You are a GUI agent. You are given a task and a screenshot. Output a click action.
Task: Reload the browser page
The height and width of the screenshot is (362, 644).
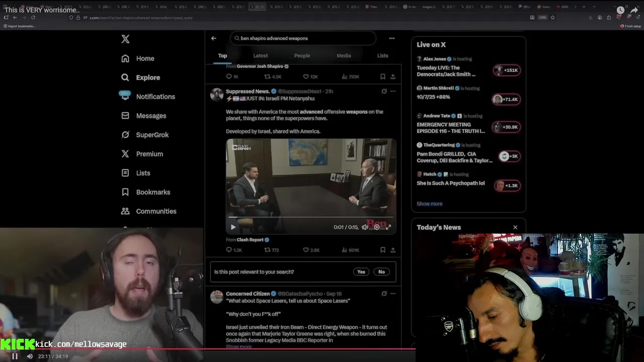(33, 18)
